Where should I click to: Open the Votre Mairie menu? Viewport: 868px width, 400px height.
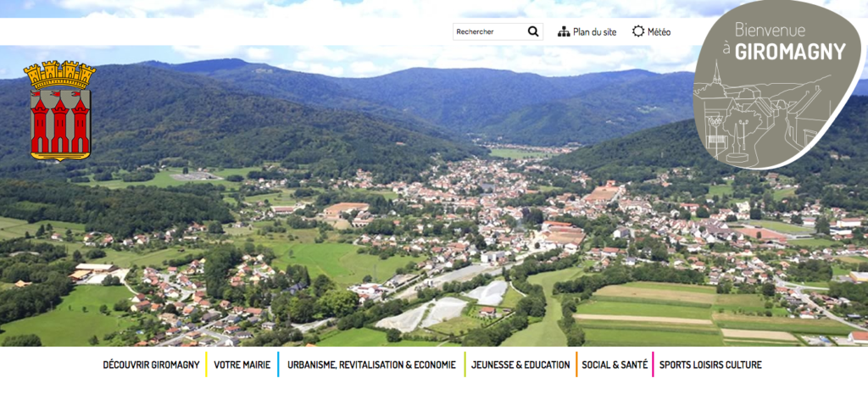click(x=242, y=364)
